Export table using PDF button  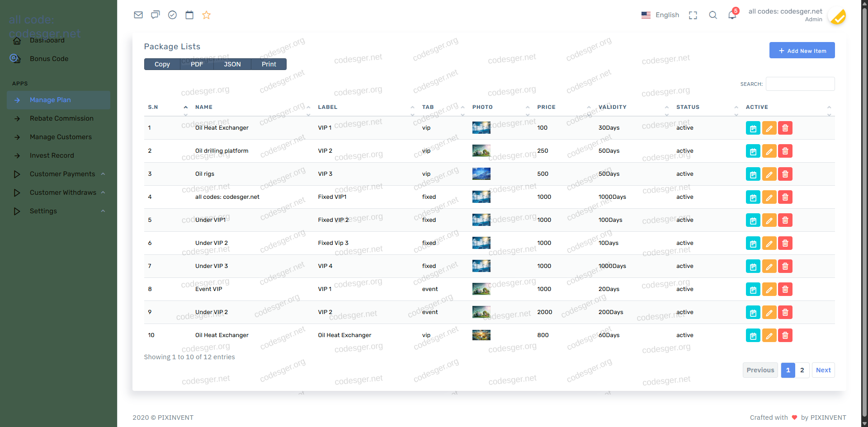[x=197, y=64]
